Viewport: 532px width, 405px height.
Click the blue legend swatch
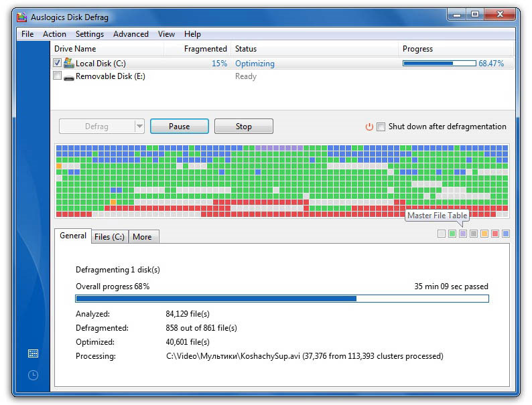tap(506, 234)
